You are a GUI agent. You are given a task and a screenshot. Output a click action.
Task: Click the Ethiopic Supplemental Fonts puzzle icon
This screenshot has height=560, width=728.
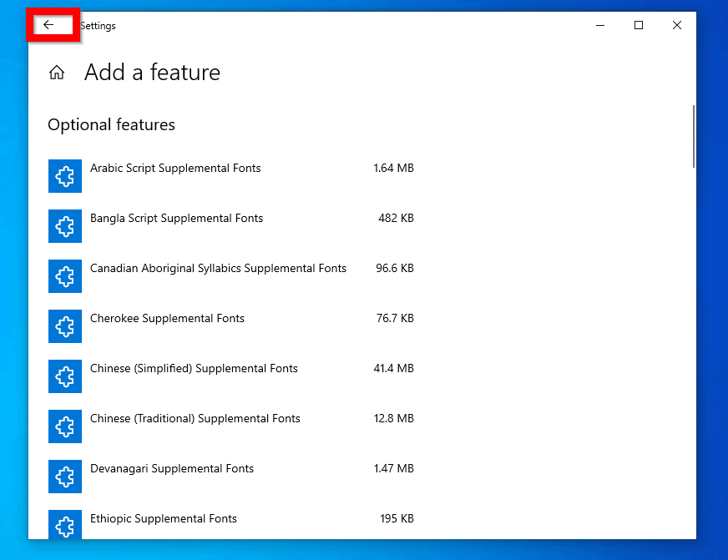click(65, 524)
